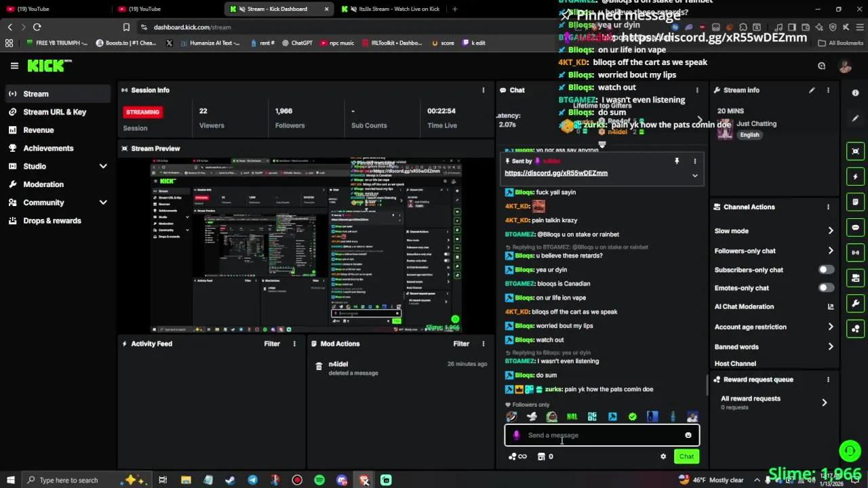Open Banned words arrow
Image resolution: width=868 pixels, height=488 pixels.
click(830, 347)
